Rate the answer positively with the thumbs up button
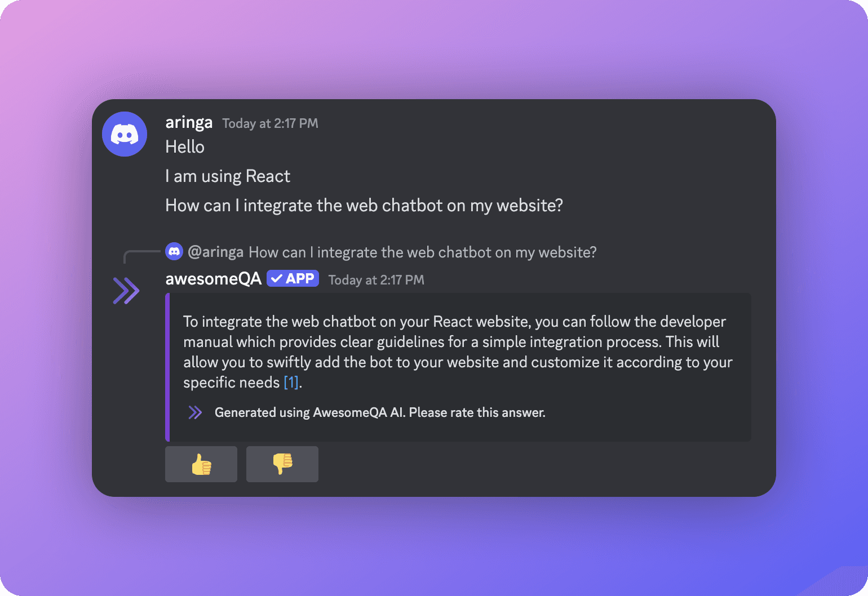 201,464
